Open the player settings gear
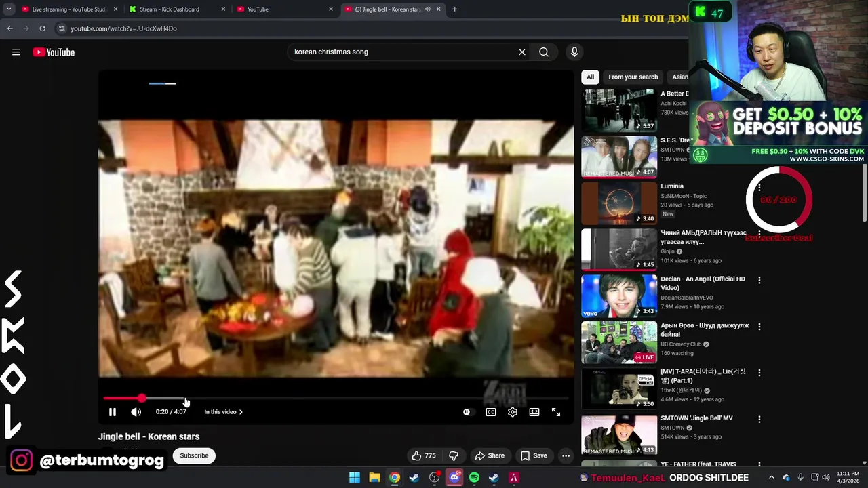The width and height of the screenshot is (868, 488). coord(513,411)
